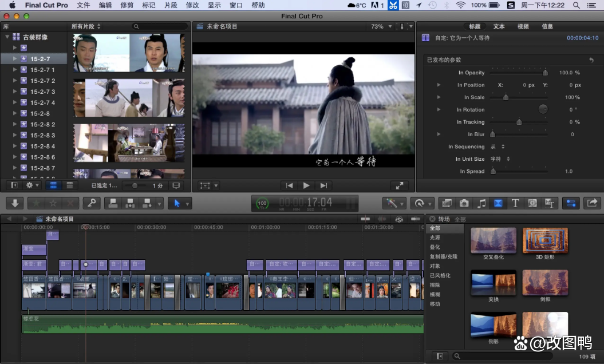Select the 3D 矩形 transition thumbnail
This screenshot has width=604, height=364.
(x=545, y=241)
